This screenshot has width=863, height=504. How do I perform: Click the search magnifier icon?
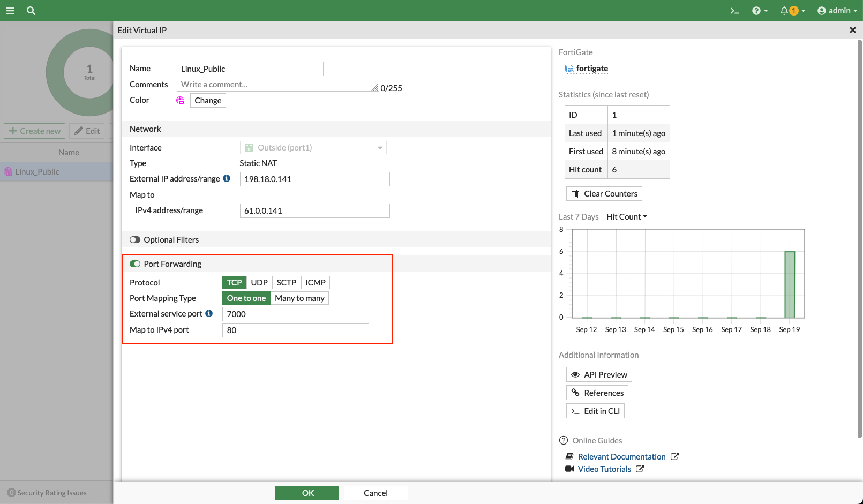[x=31, y=11]
